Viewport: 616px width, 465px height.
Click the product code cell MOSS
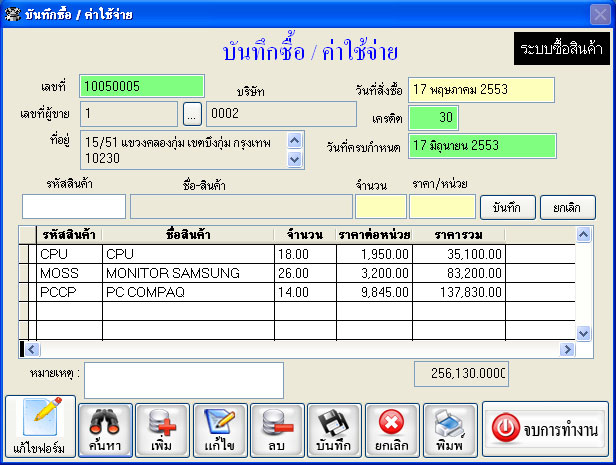click(x=69, y=273)
